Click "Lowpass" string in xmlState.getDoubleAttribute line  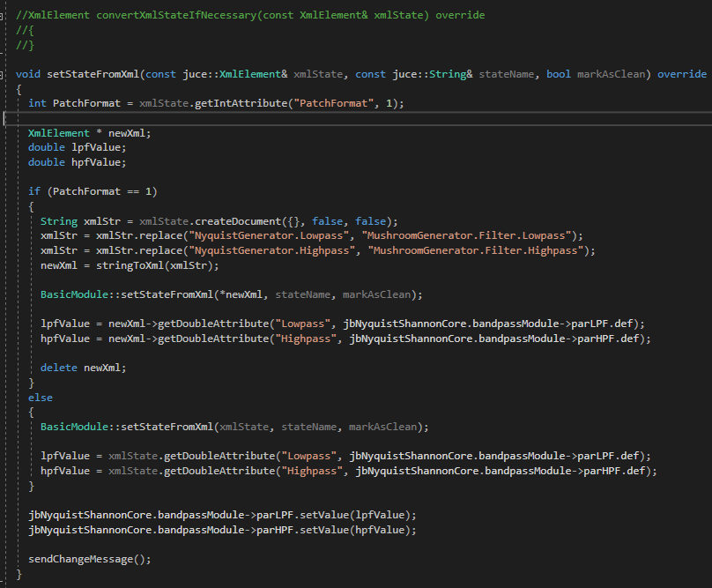click(x=309, y=456)
